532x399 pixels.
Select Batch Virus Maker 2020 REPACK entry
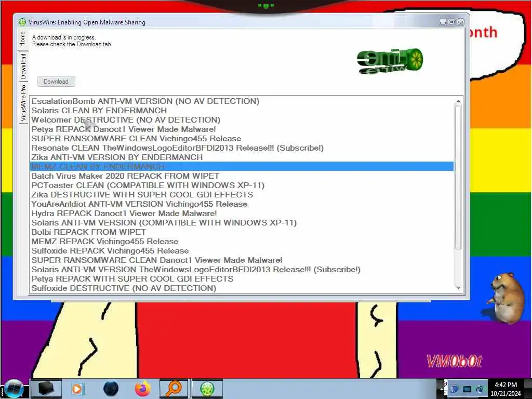(242, 176)
